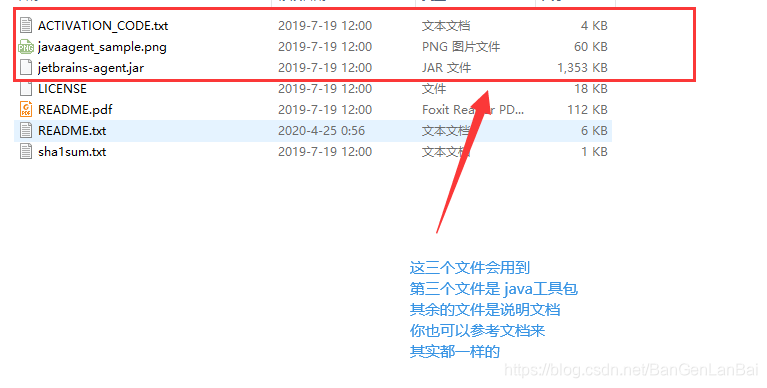Click the README.txt text file icon
This screenshot has height=388, width=767.
point(26,131)
